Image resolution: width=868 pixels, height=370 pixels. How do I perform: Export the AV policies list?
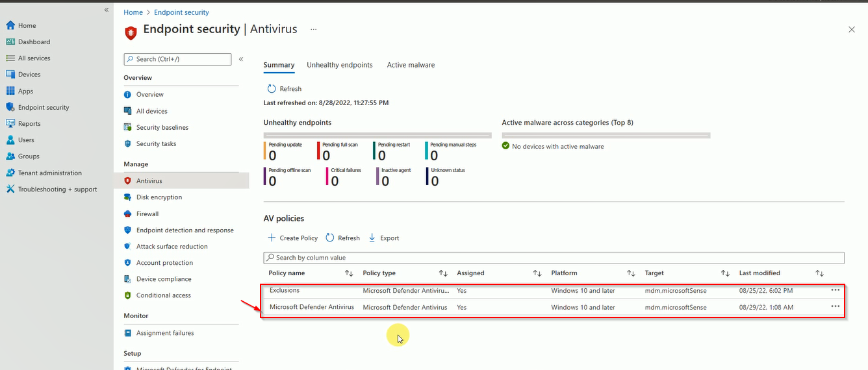384,238
